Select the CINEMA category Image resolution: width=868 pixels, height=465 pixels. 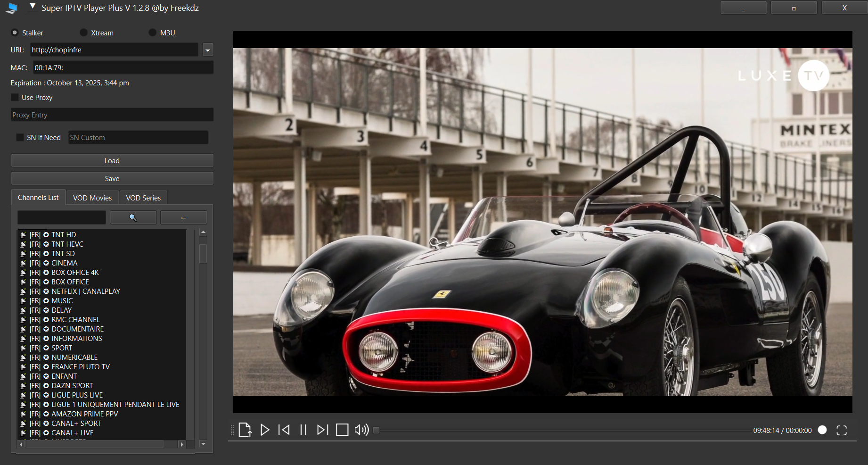64,263
